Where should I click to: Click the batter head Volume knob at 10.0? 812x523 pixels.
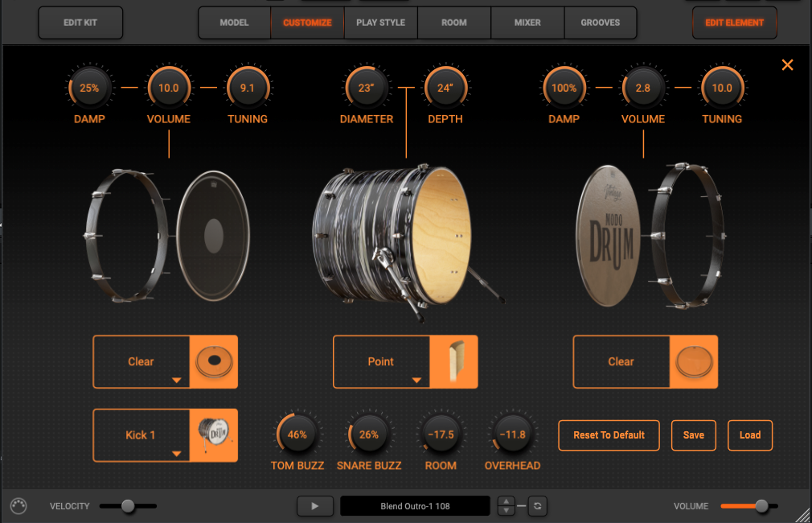[168, 89]
